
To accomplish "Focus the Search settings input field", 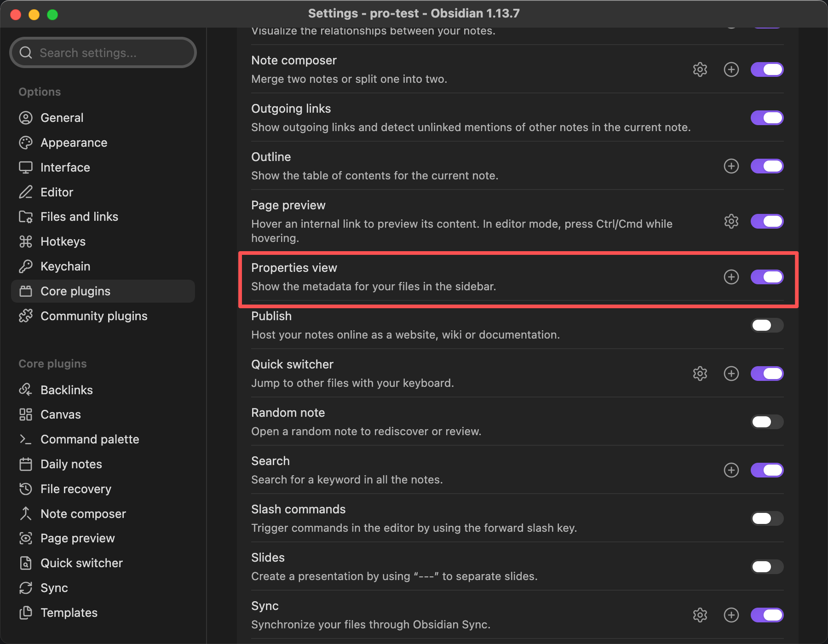I will click(103, 52).
